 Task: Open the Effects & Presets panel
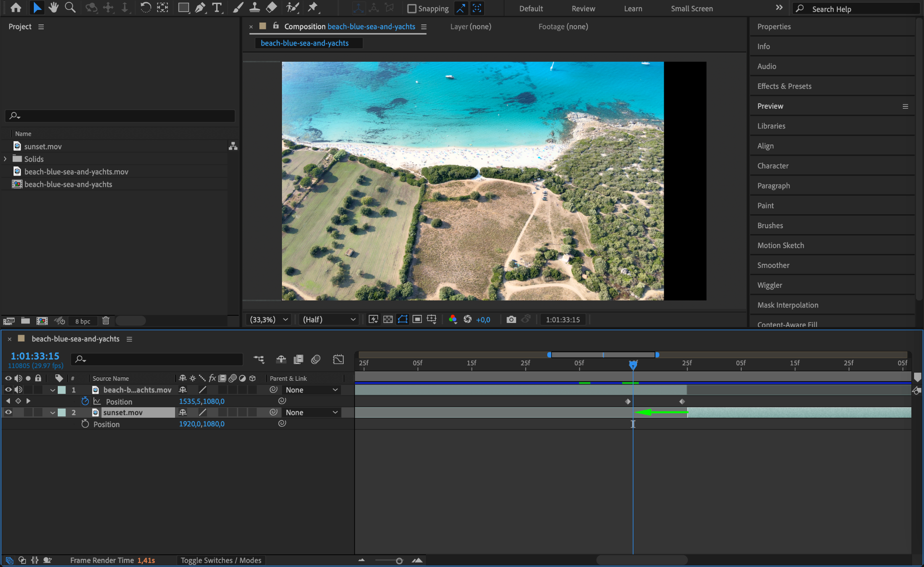tap(784, 86)
